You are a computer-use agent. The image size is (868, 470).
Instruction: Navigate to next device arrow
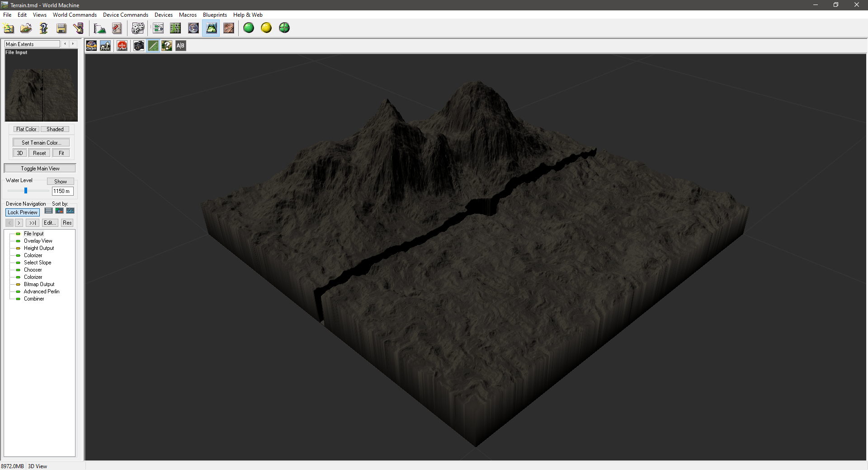[x=19, y=223]
